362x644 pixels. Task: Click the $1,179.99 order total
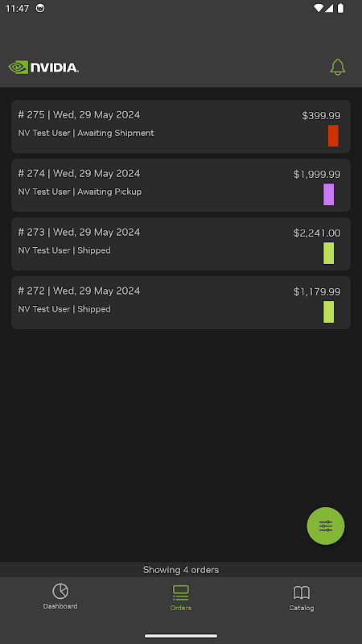317,292
